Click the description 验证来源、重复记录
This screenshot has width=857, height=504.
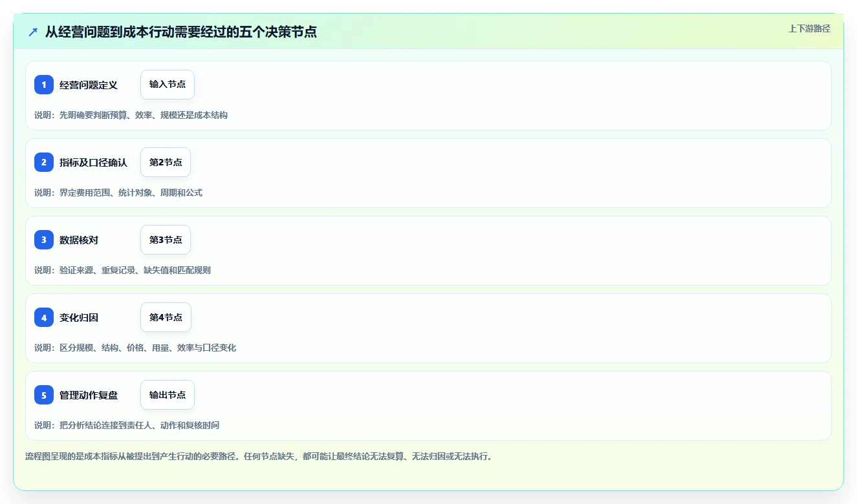coord(122,270)
